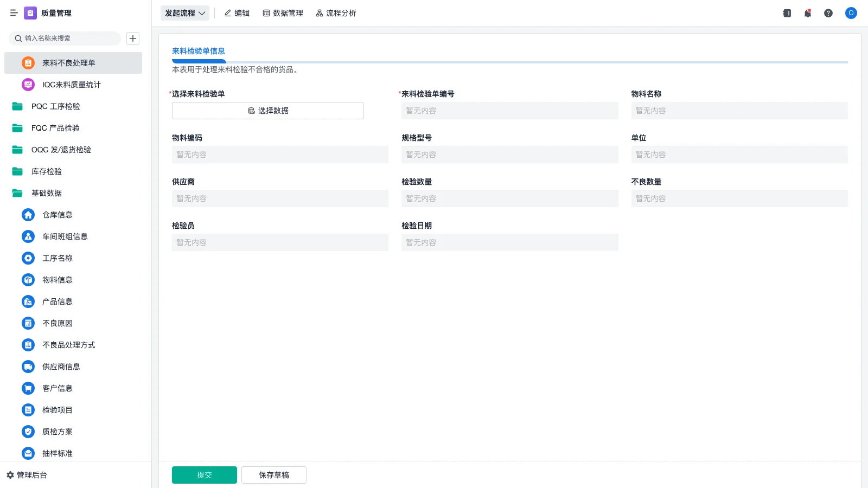Click the 提交 submit button
This screenshot has height=488, width=868.
tap(204, 474)
